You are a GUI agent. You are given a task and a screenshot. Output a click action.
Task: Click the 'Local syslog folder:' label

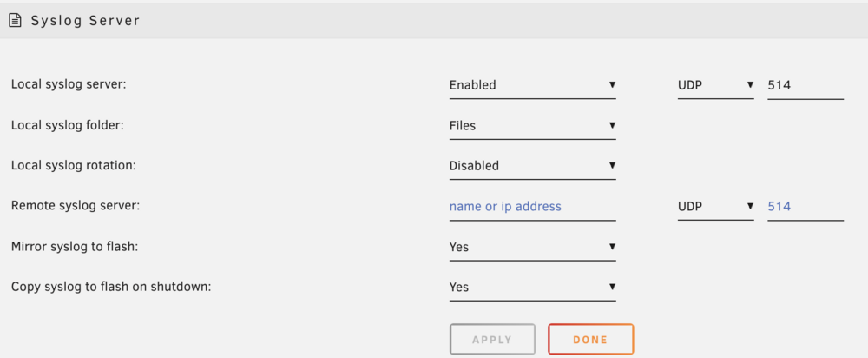coord(68,125)
